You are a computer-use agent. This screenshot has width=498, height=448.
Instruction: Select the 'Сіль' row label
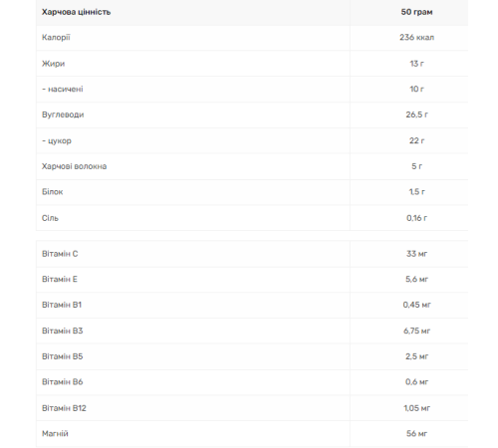point(50,218)
